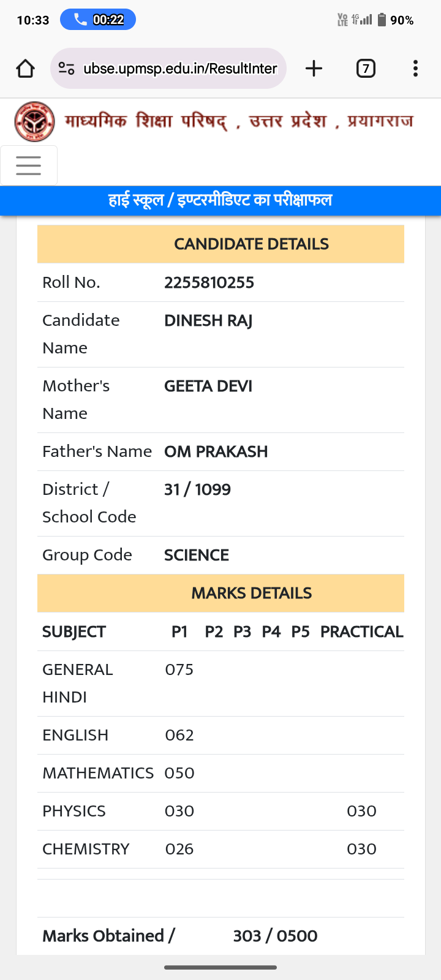The image size is (441, 980).
Task: Tap the battery status icon
Action: point(382,20)
